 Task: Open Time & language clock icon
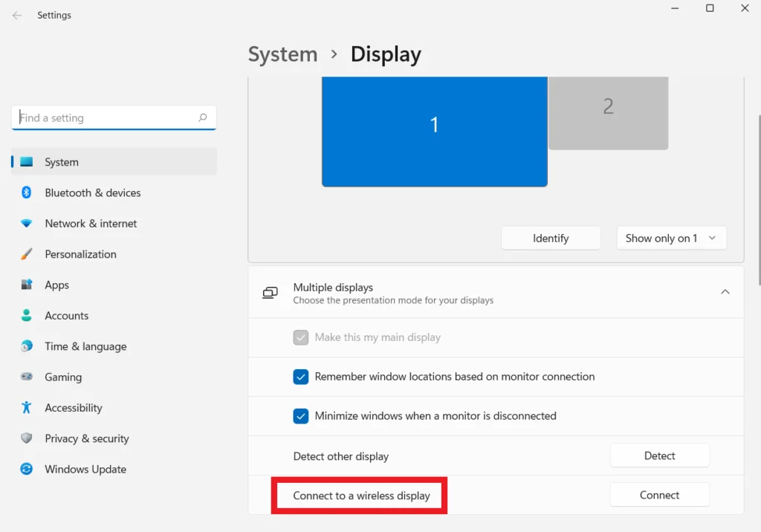pyautogui.click(x=27, y=346)
